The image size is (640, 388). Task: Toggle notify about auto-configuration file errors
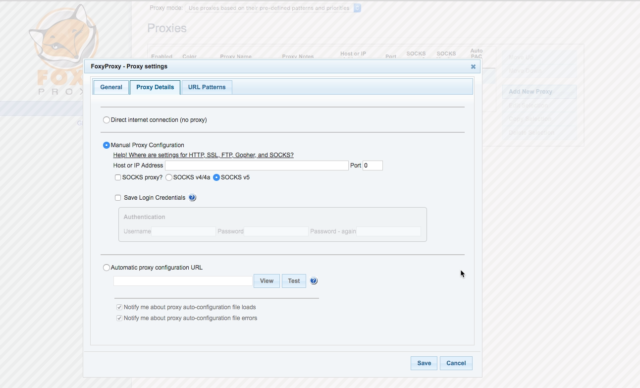coord(119,318)
